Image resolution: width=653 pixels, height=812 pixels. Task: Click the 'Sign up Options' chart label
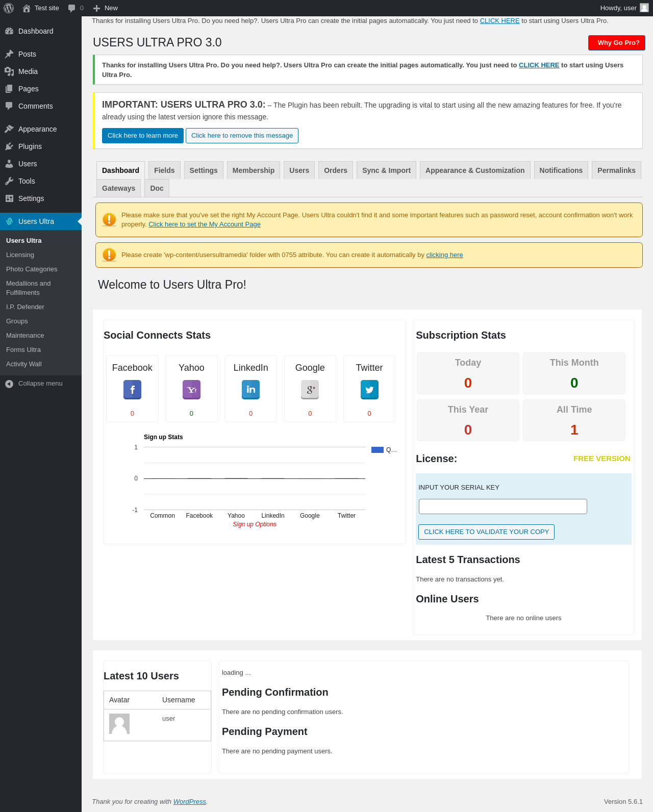pos(255,524)
